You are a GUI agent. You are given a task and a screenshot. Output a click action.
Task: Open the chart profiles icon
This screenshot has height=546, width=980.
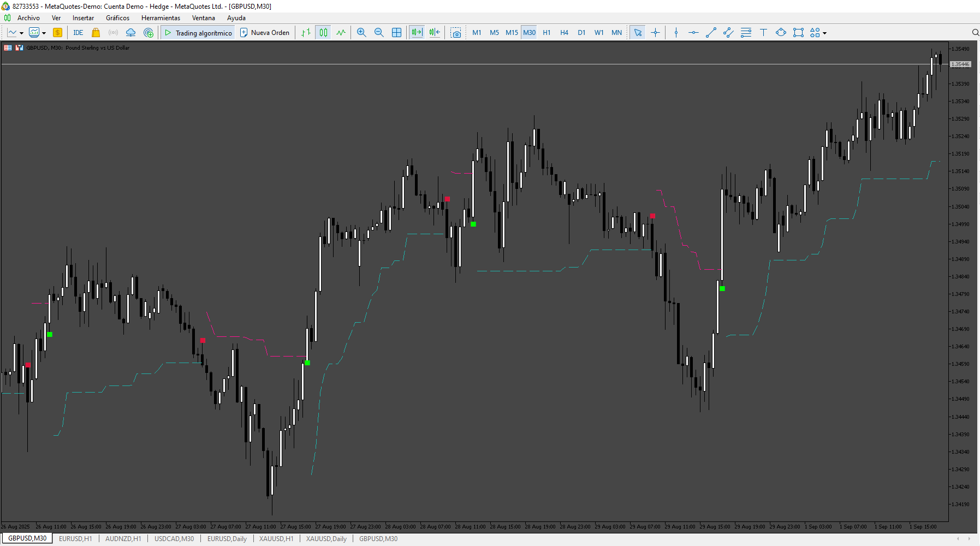coord(34,33)
